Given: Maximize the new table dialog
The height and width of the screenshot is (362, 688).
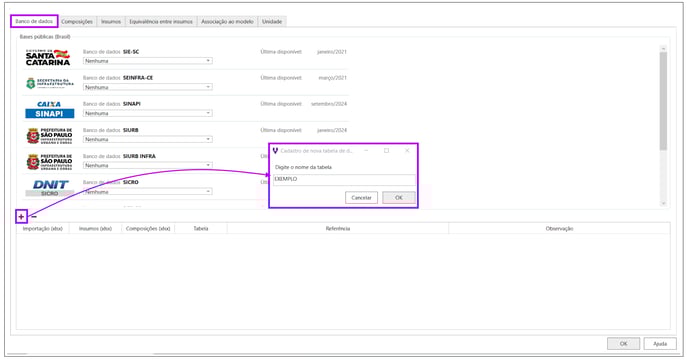Looking at the screenshot, I should 387,151.
